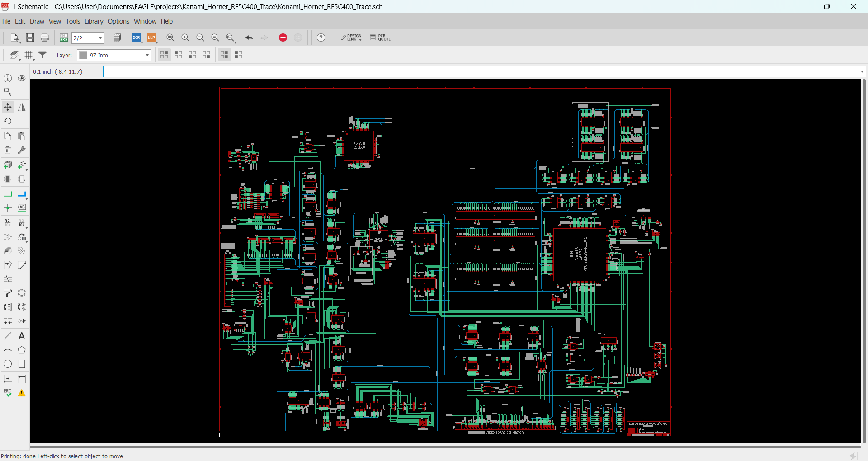
Task: Click the red Stop command icon
Action: point(283,38)
